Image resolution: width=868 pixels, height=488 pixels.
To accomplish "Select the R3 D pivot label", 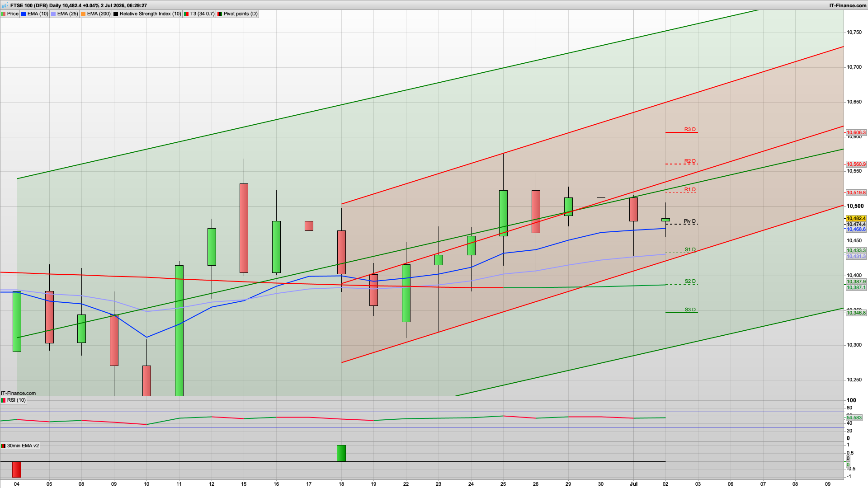I will tap(690, 129).
